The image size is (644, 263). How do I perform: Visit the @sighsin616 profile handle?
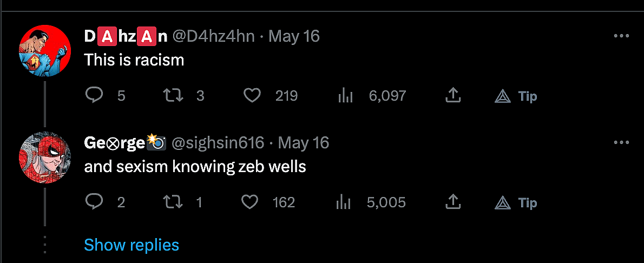[x=218, y=143]
